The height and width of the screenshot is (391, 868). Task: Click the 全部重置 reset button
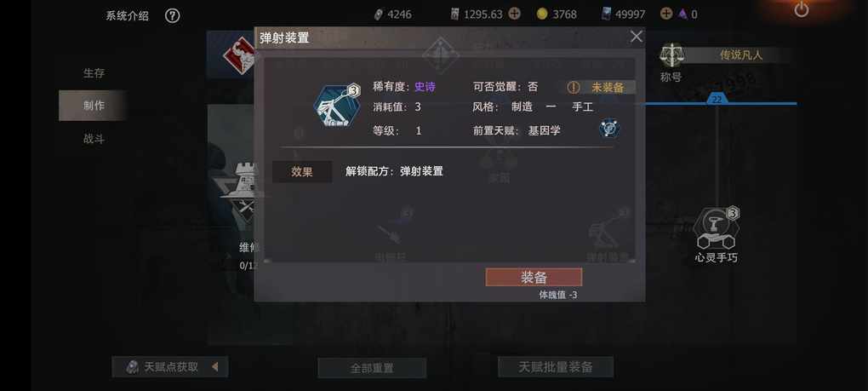(372, 368)
